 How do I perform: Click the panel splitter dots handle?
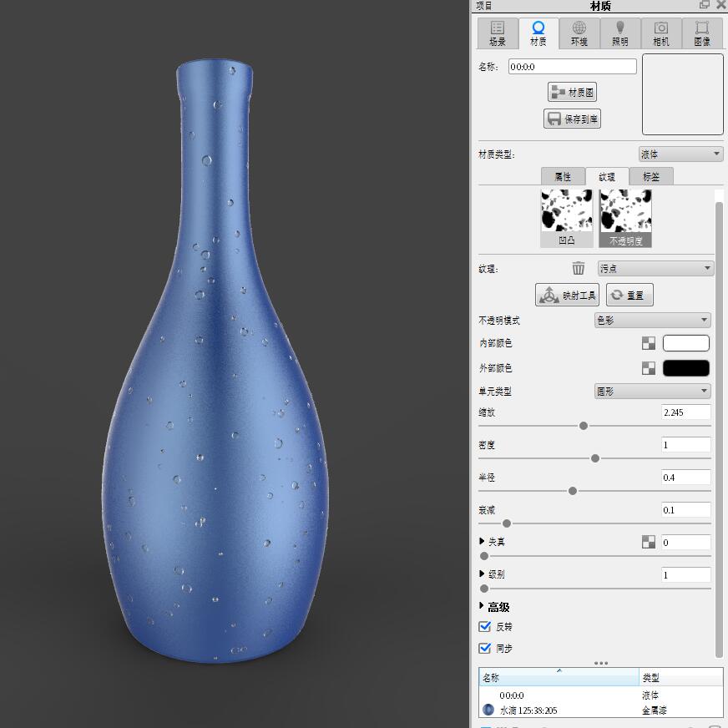(601, 663)
